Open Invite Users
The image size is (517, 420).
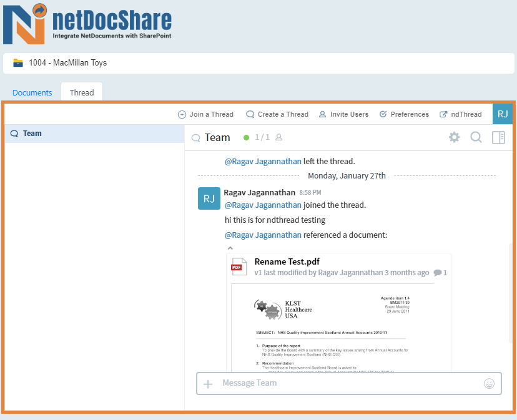344,114
